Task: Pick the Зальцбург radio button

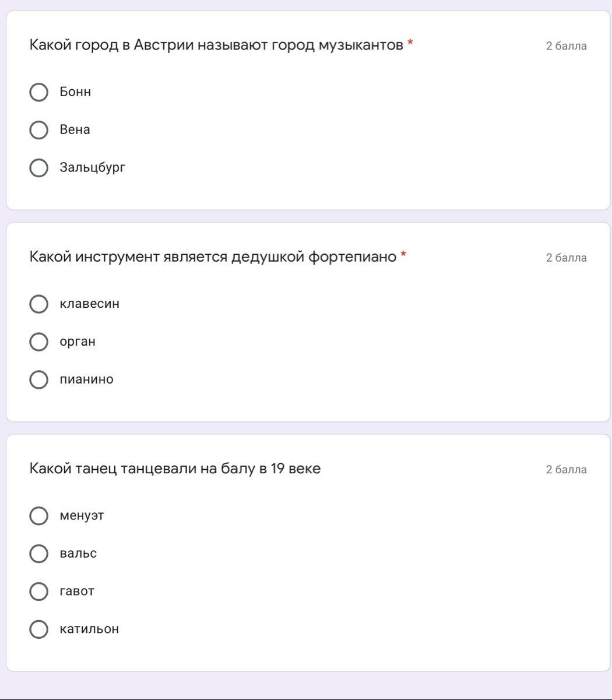Action: (x=38, y=168)
